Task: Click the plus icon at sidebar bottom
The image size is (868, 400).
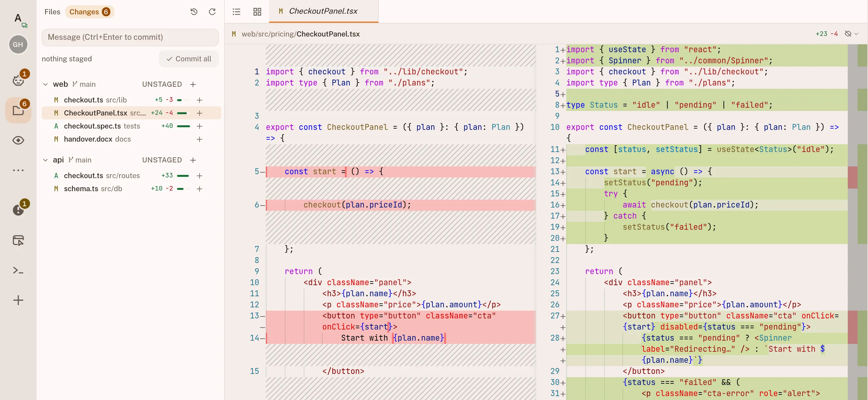Action: (x=18, y=300)
